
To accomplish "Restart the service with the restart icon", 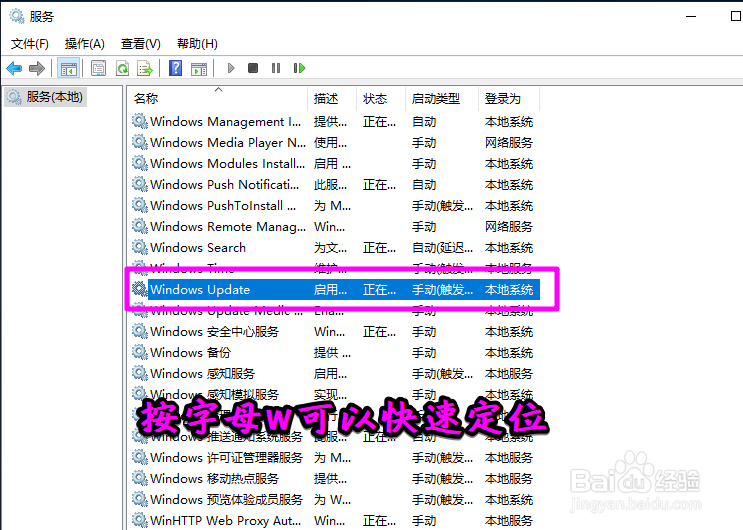I will 299,68.
